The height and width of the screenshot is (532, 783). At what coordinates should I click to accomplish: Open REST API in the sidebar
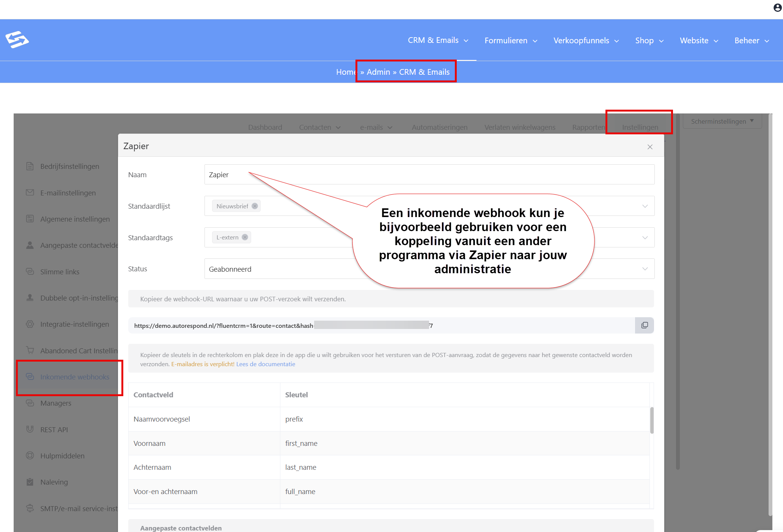(x=54, y=430)
